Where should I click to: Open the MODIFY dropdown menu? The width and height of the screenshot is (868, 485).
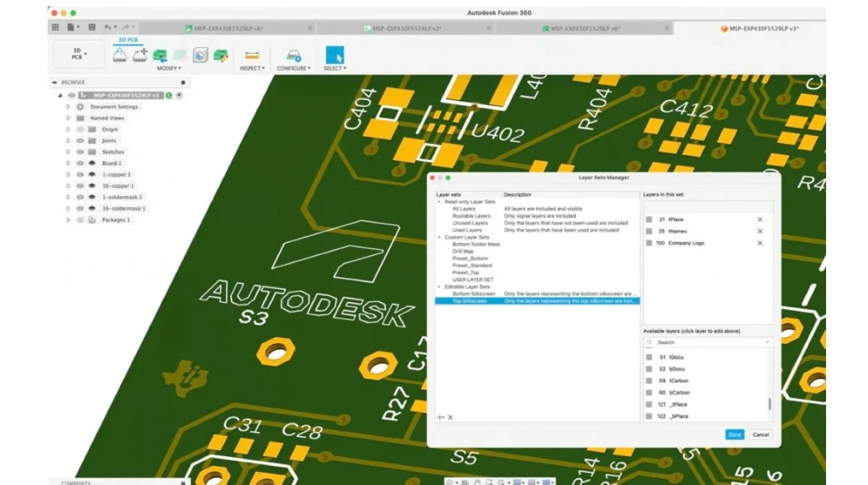point(169,68)
